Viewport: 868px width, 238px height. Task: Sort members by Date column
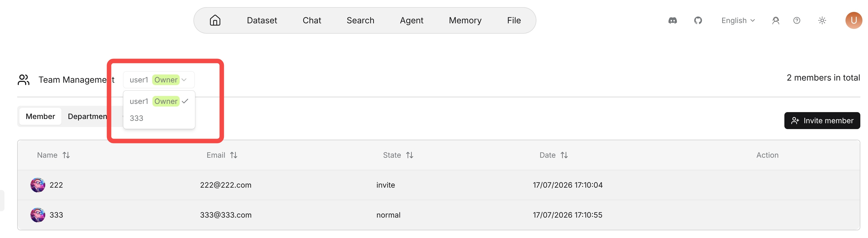click(x=564, y=155)
